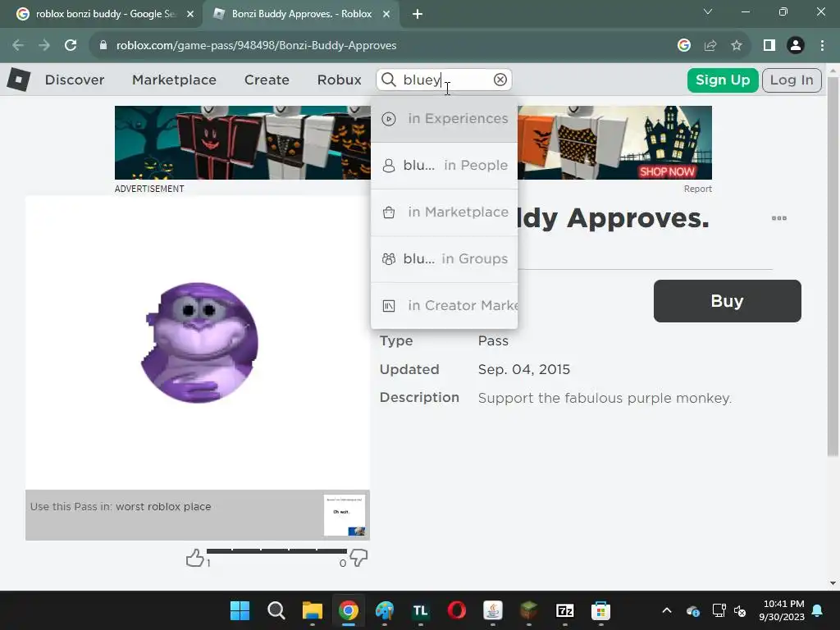
Task: Click the 'Sep. 04, 2015' updated date
Action: pyautogui.click(x=524, y=370)
